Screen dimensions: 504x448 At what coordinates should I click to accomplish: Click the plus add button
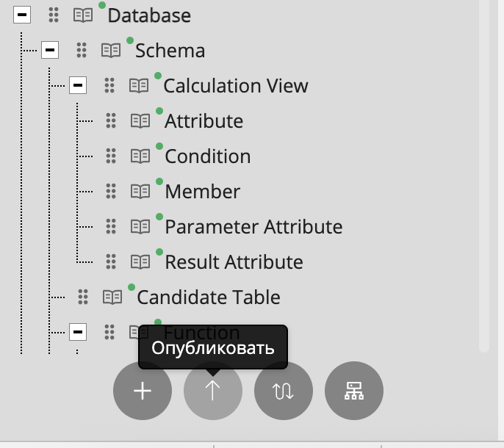(x=143, y=391)
